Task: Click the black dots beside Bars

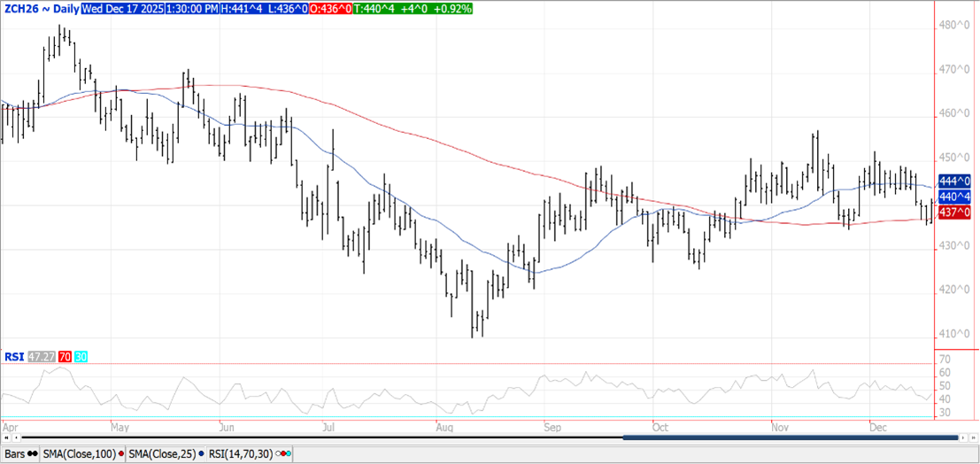Action: coord(33,453)
